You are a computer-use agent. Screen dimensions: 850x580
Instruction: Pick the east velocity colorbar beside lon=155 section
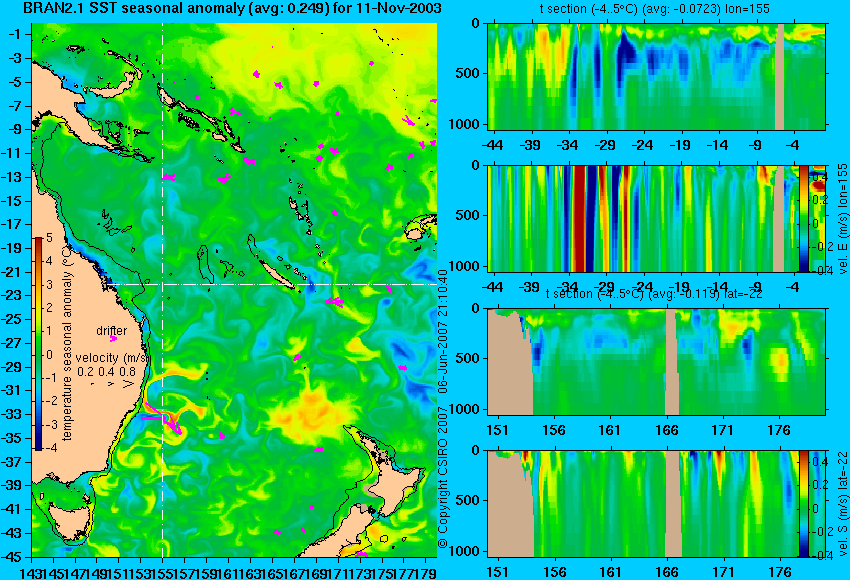[x=803, y=218]
